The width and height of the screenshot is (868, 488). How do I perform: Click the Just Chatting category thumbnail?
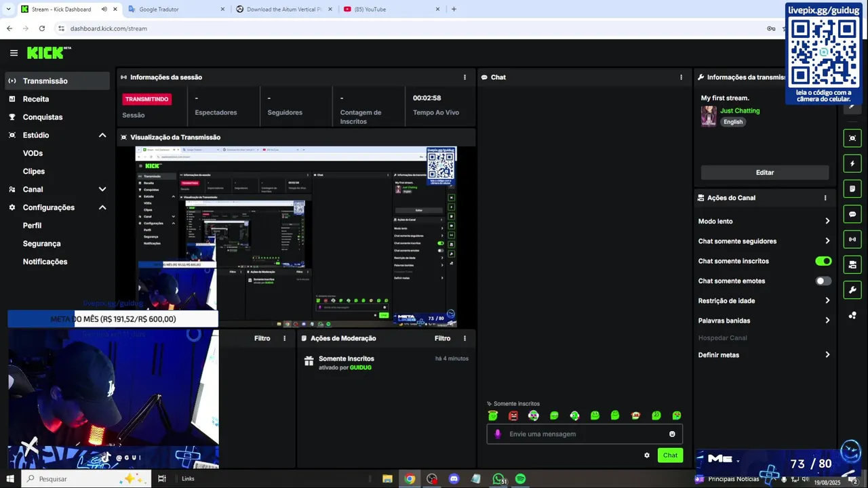709,116
